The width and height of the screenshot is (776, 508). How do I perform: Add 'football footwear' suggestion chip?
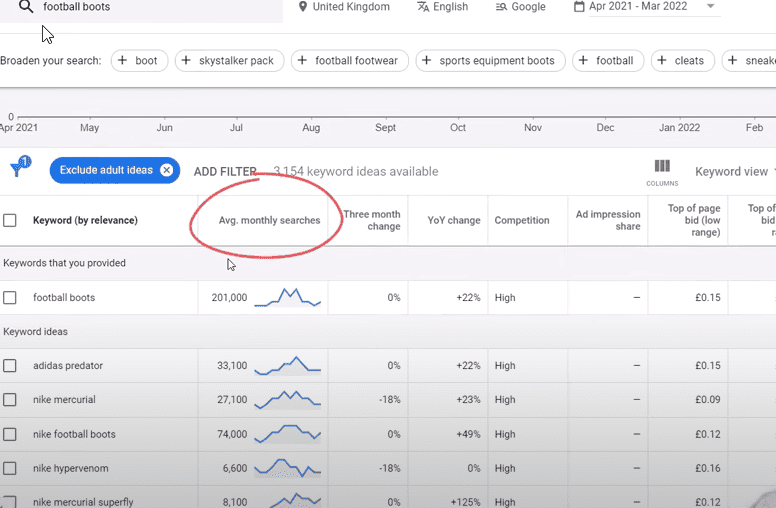(x=350, y=60)
